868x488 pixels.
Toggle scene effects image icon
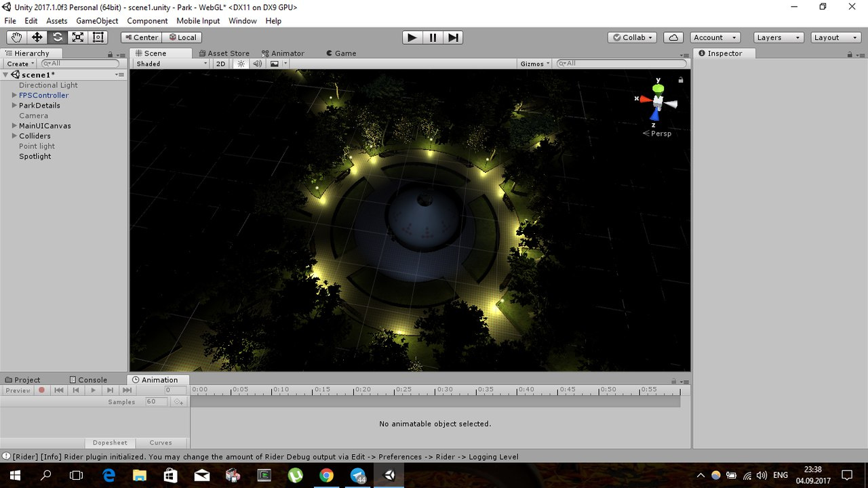pos(274,64)
